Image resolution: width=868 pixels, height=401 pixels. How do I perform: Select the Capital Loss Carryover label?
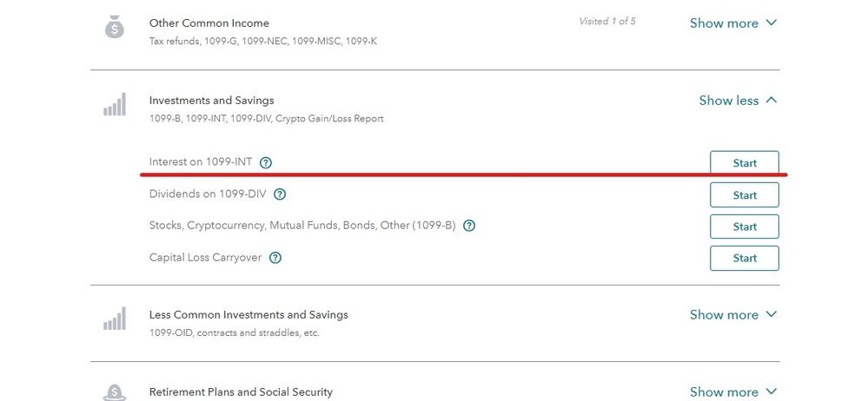tap(205, 258)
